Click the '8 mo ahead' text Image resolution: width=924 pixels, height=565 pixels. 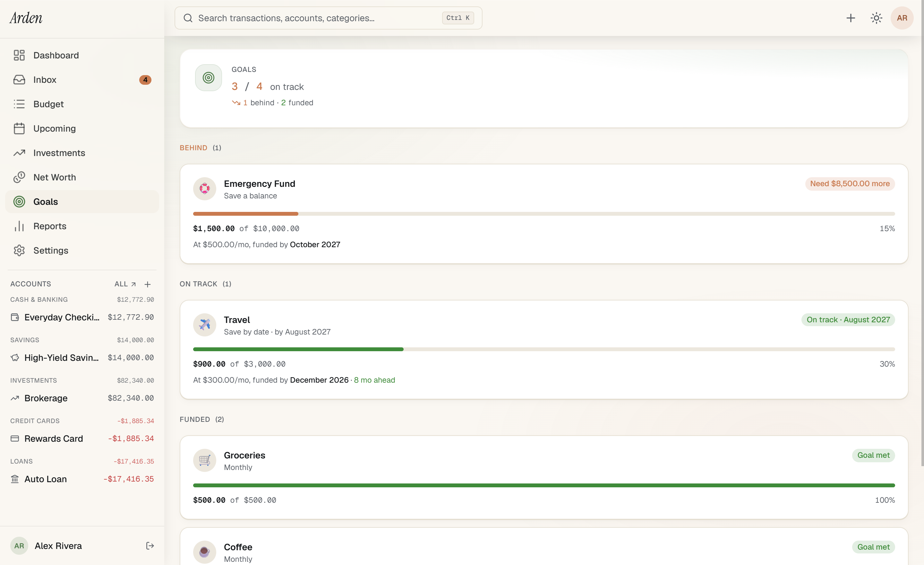click(x=375, y=380)
